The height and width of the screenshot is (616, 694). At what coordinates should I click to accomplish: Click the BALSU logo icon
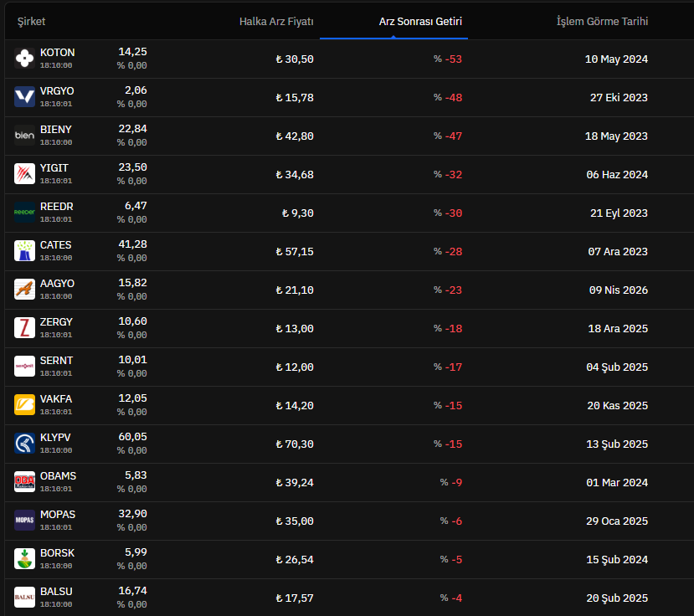(24, 598)
